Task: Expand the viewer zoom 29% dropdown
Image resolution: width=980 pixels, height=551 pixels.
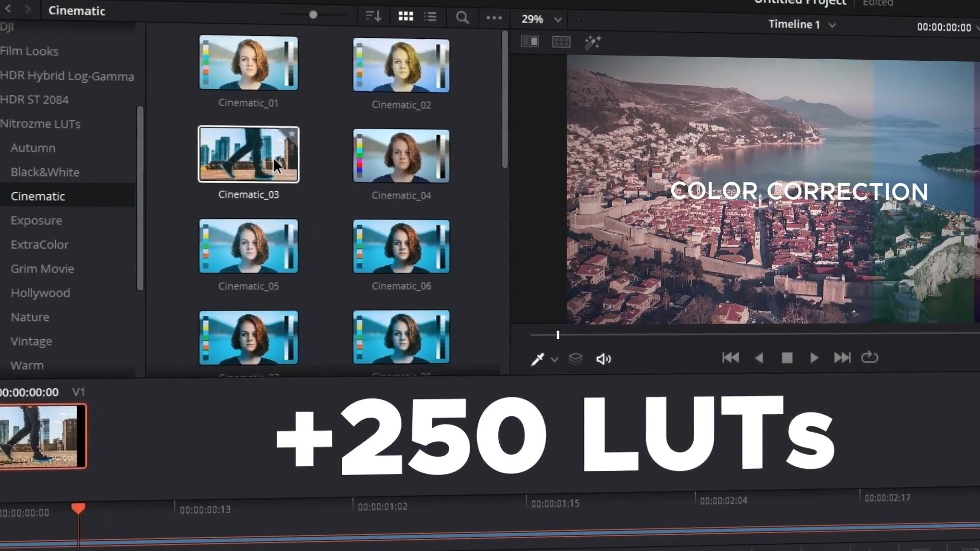Action: point(557,20)
